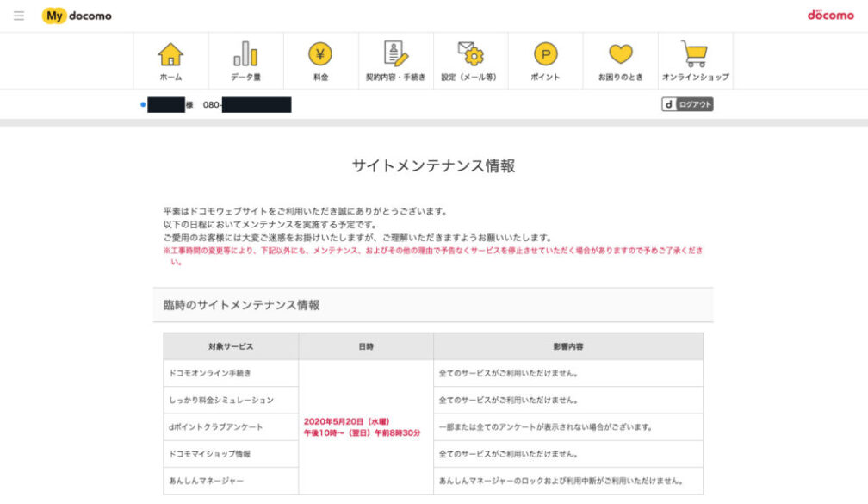Image resolution: width=868 pixels, height=504 pixels.
Task: Click the 影響内容 column header
Action: pyautogui.click(x=568, y=346)
